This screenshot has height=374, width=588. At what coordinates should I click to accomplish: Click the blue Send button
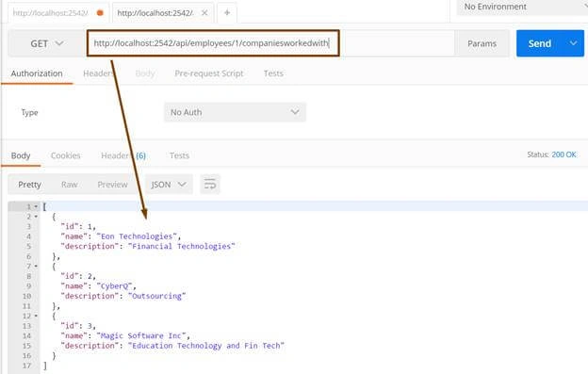[540, 43]
